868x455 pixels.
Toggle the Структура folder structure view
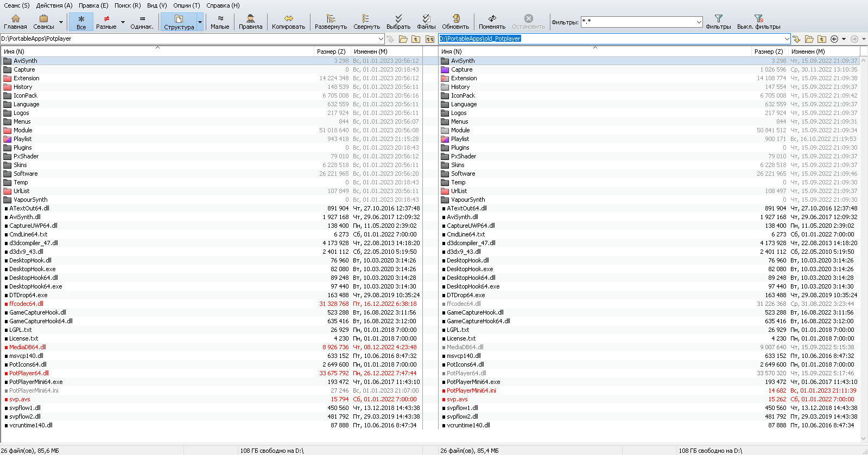(179, 22)
